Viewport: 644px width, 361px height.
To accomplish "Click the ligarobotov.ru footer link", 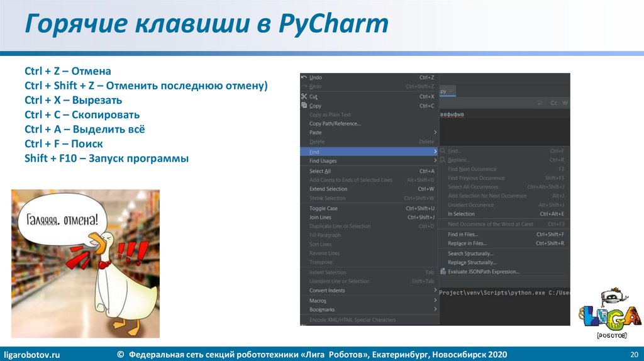I will pyautogui.click(x=31, y=355).
